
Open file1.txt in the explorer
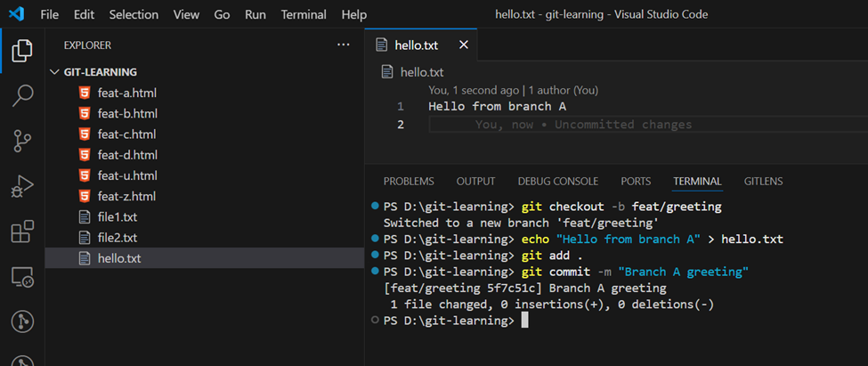pos(204,216)
